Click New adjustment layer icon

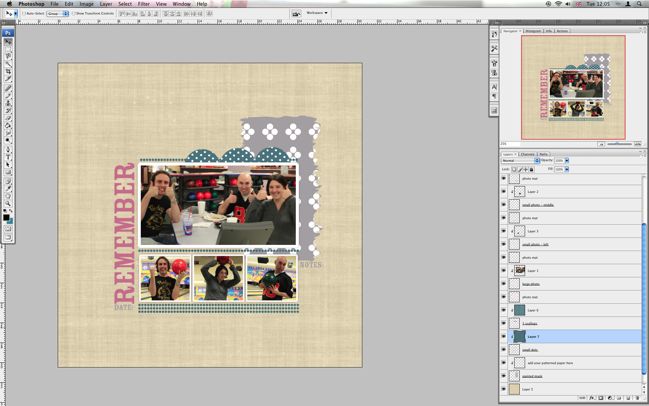tap(610, 398)
